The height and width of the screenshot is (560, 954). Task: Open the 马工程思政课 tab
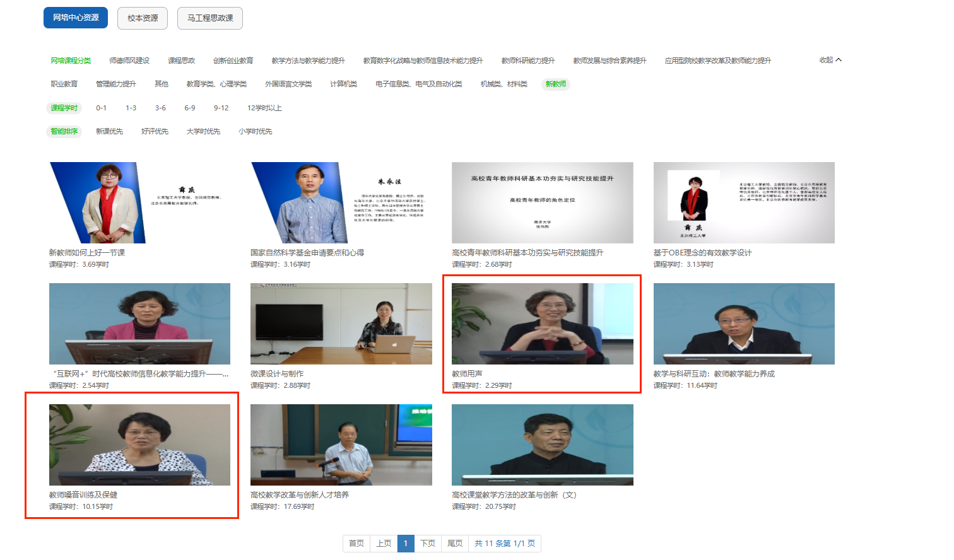(210, 18)
